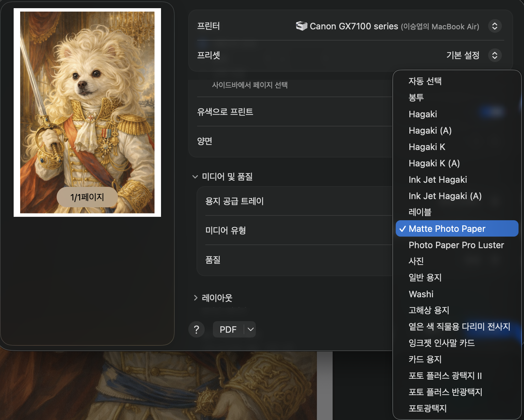Select 포토 플러스 광택지 II
Screen dimensions: 524x420
tap(457, 376)
